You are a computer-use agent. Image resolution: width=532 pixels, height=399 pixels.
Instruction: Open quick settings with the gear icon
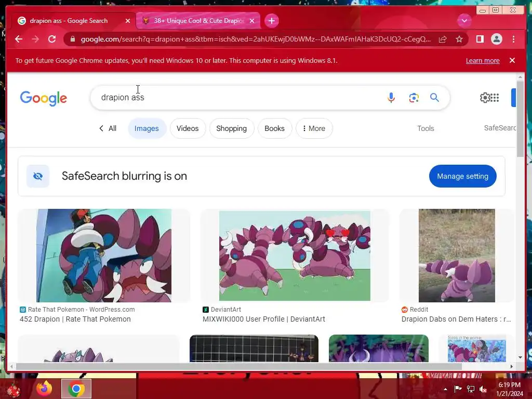click(485, 98)
